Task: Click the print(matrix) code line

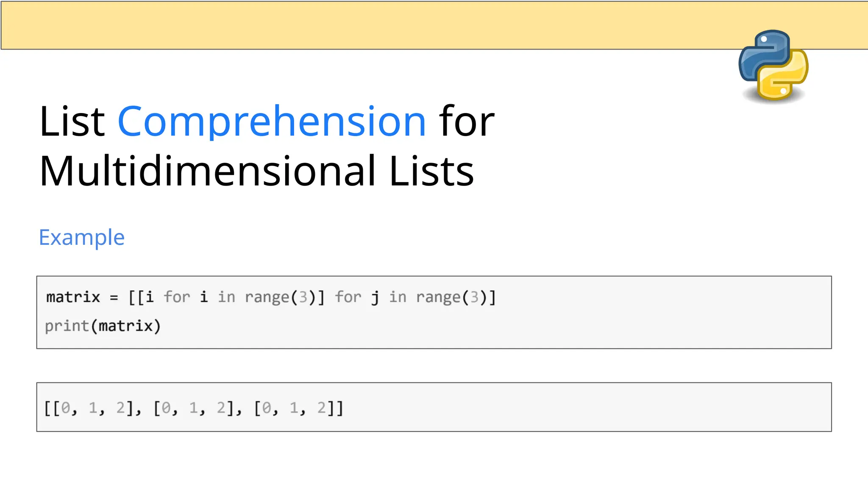Action: pos(103,326)
